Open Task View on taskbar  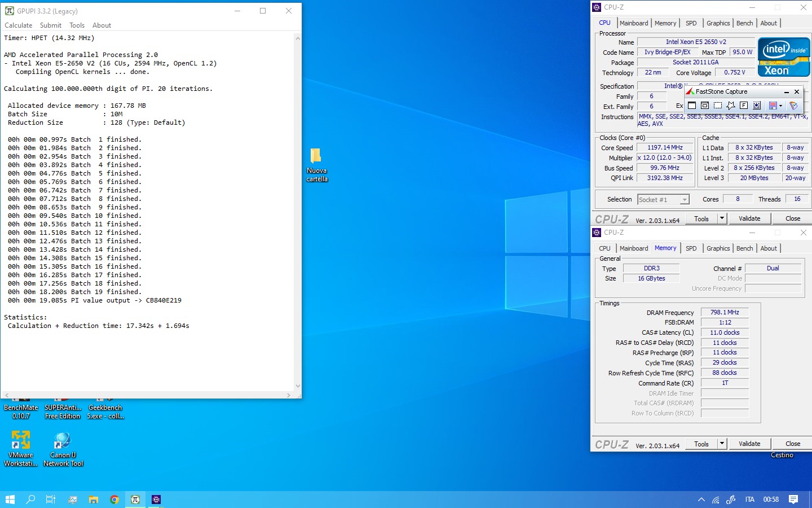point(51,500)
